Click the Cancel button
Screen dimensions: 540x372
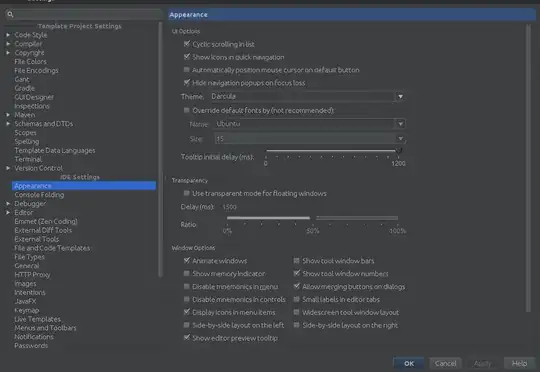(x=445, y=363)
